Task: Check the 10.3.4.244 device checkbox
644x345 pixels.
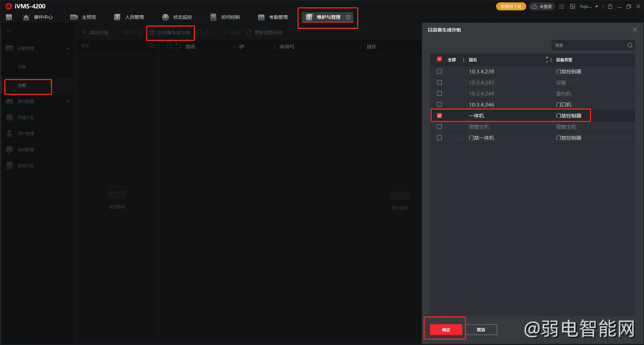Action: coord(439,93)
